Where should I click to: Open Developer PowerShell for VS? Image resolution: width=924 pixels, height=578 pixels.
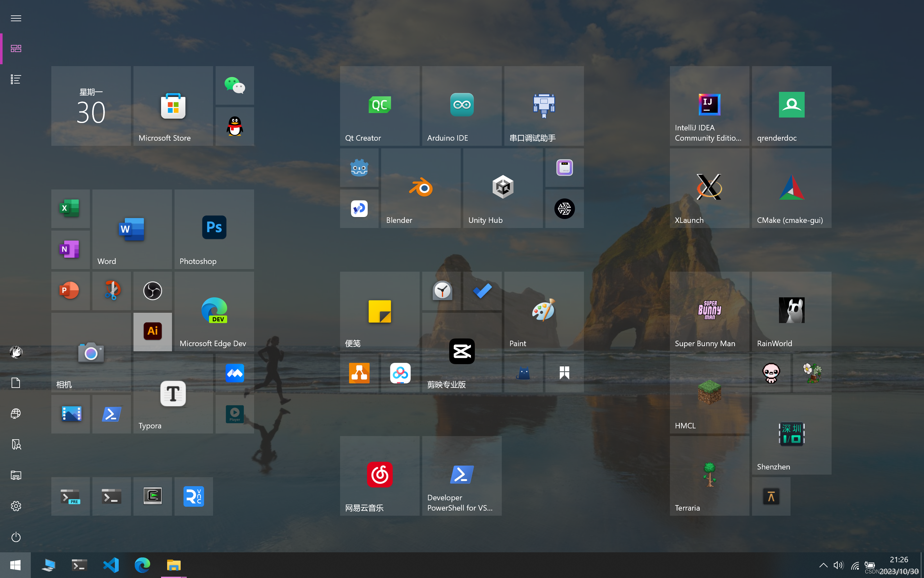[462, 476]
